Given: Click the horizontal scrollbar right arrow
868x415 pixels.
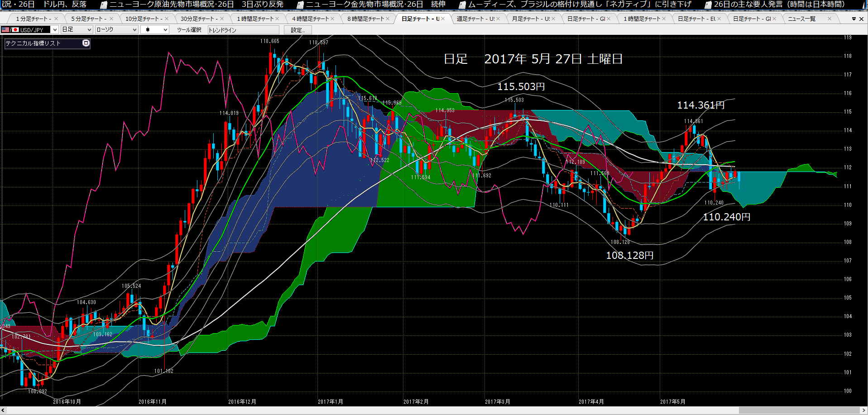Looking at the screenshot, I should click(864, 410).
